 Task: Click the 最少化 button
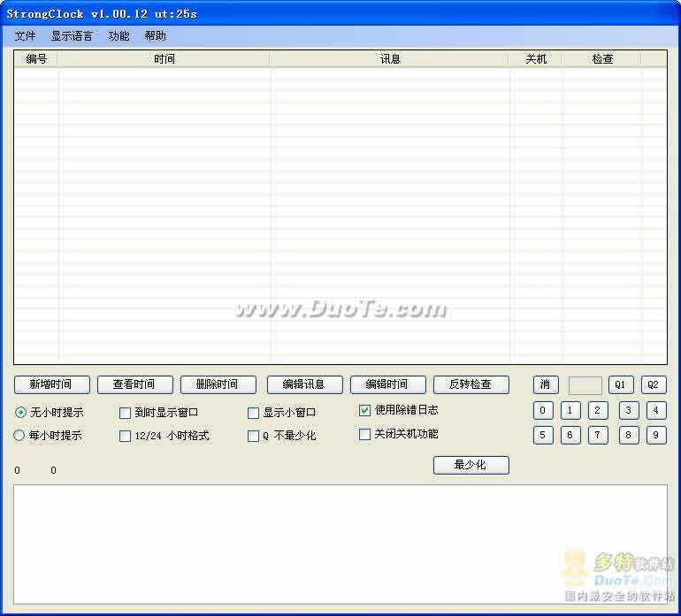pos(471,465)
